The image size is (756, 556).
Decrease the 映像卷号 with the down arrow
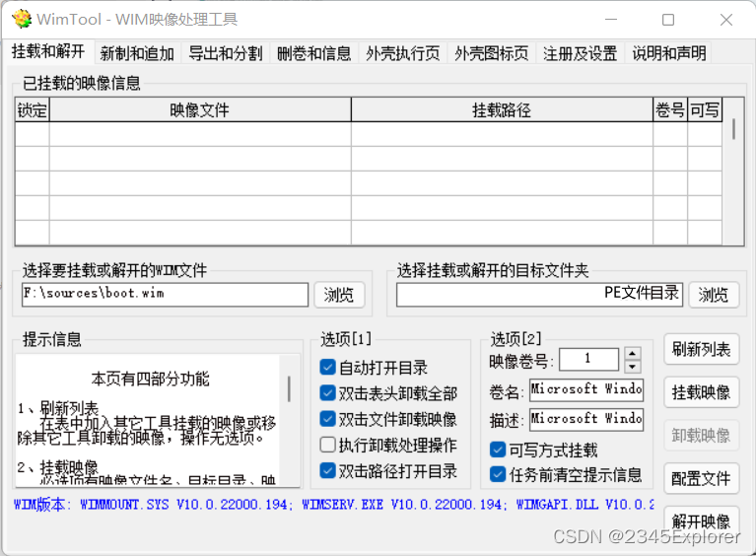pyautogui.click(x=632, y=367)
